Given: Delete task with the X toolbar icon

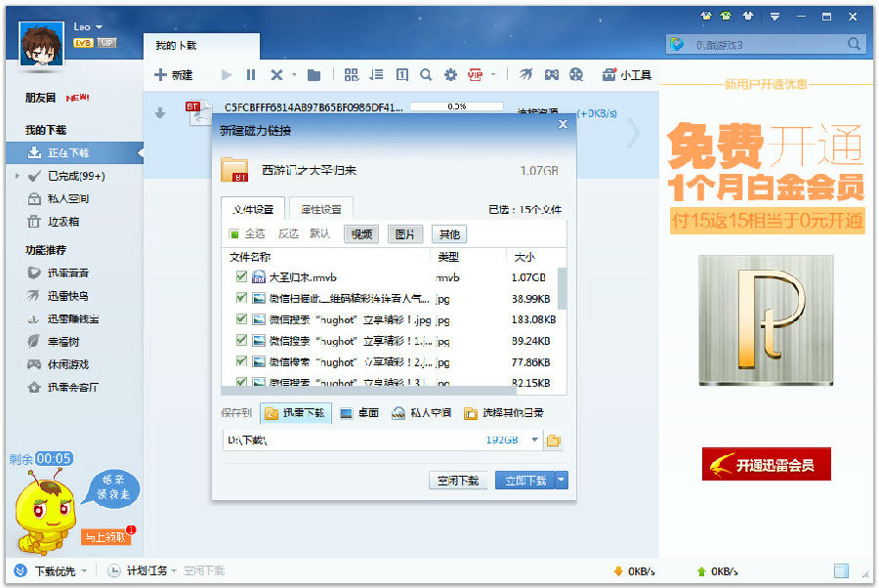Looking at the screenshot, I should tap(276, 74).
